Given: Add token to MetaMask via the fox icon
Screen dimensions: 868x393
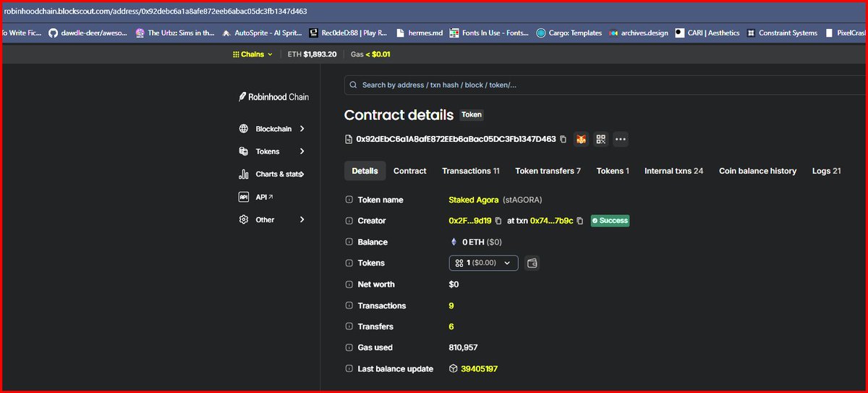Looking at the screenshot, I should tap(581, 139).
